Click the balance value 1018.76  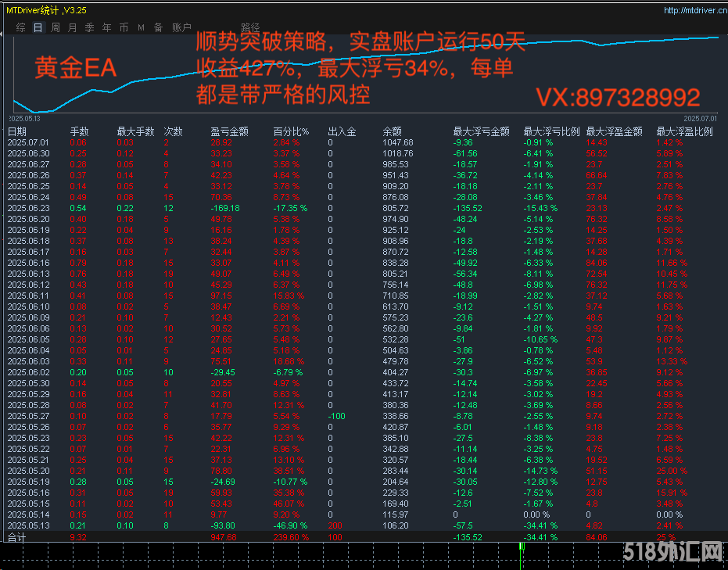pos(398,153)
